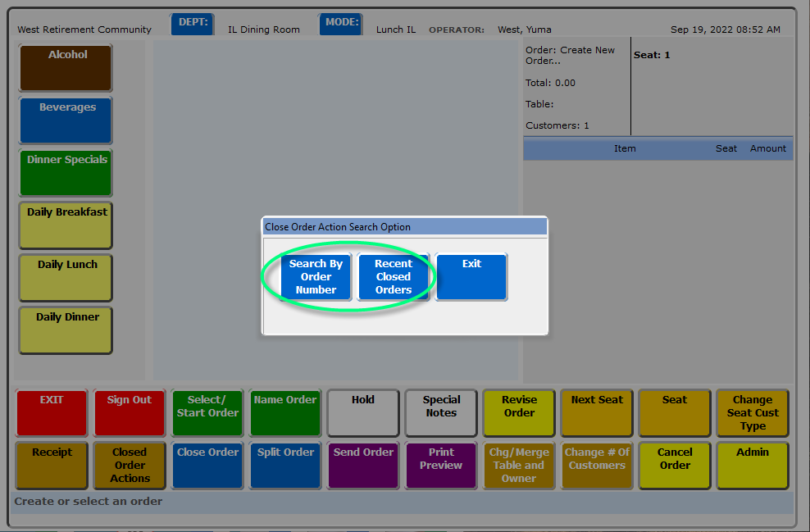Image resolution: width=810 pixels, height=532 pixels.
Task: Click Select/Start Order button
Action: [207, 412]
